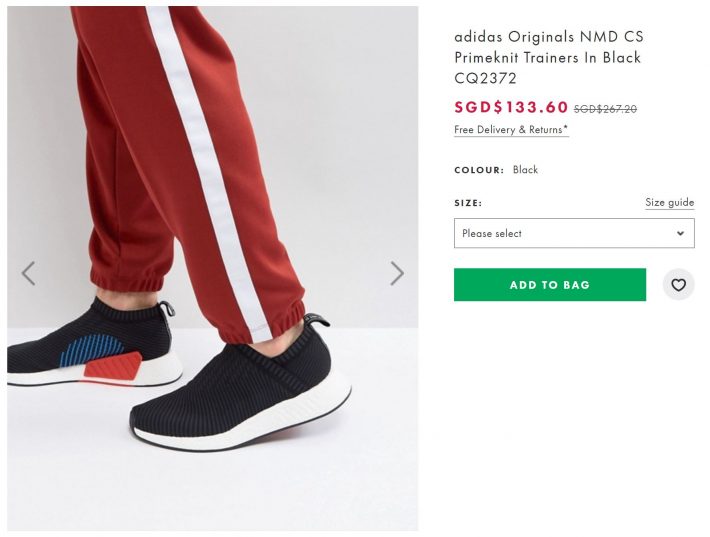This screenshot has width=710, height=537.
Task: Save item with the heart icon
Action: [678, 285]
